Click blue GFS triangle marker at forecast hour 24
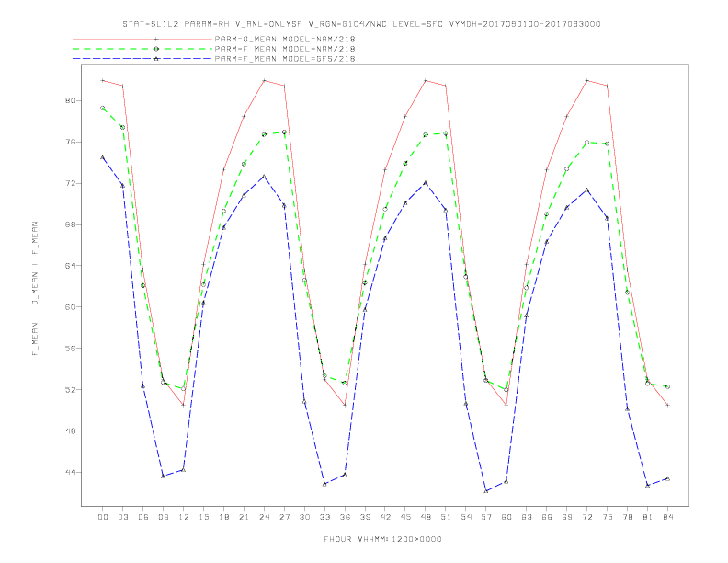Screen dimensions: 728x563 [264, 177]
